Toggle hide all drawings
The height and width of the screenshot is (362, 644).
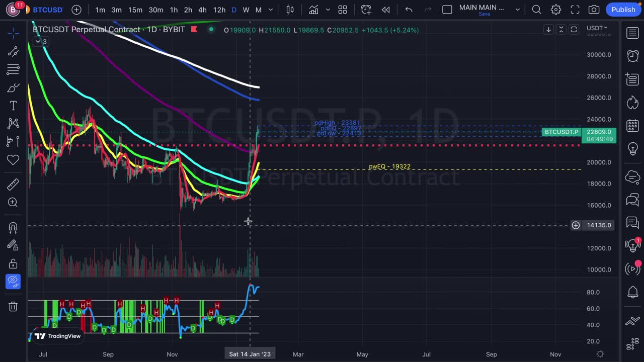(13, 281)
